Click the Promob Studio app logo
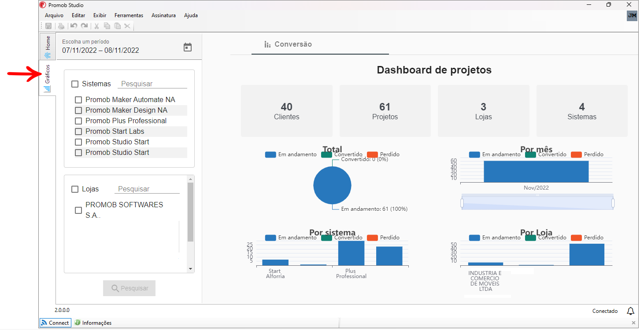Image resolution: width=644 pixels, height=330 pixels. click(43, 5)
